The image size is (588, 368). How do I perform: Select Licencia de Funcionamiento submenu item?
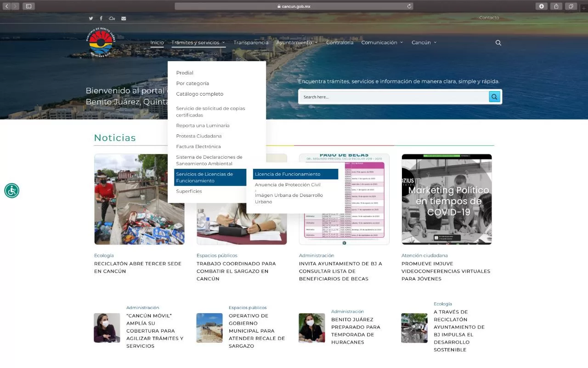coord(295,174)
